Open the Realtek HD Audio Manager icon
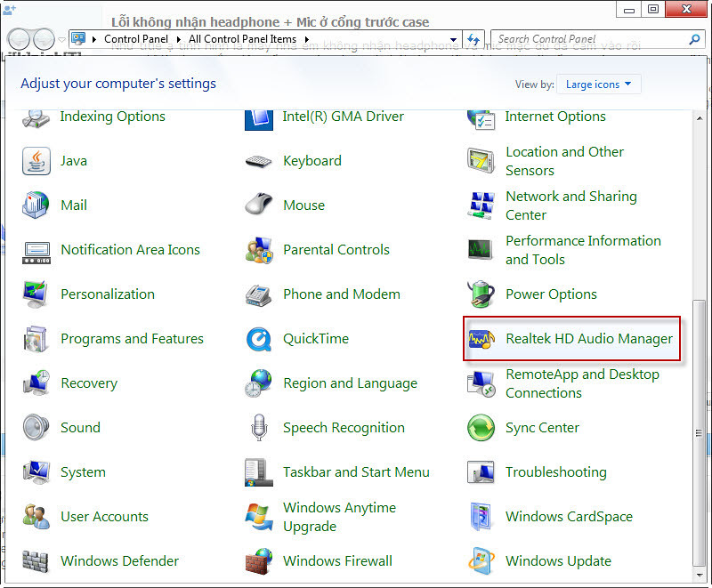This screenshot has width=712, height=588. pos(481,339)
